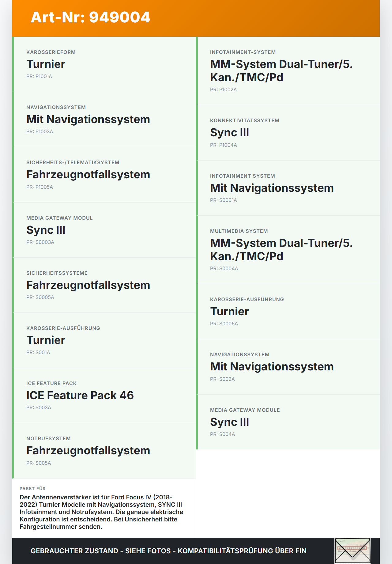Click the Passt für description paragraph
The width and height of the screenshot is (392, 564).
[101, 512]
